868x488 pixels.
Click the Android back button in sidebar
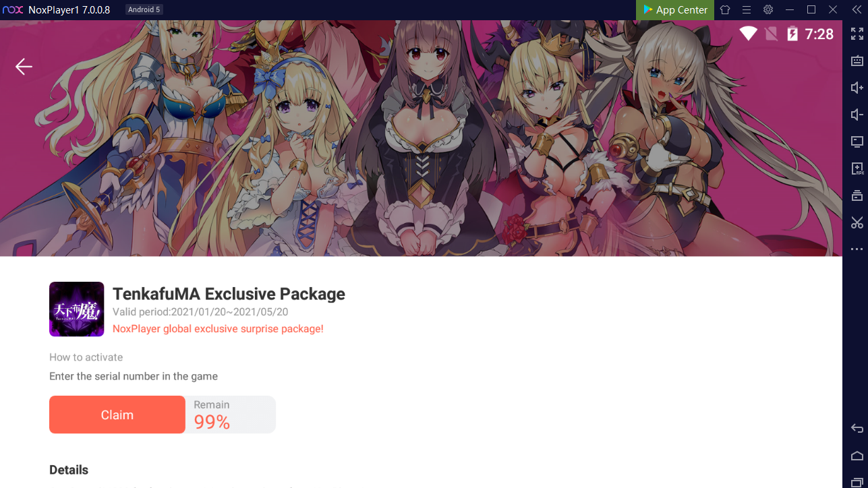[x=857, y=429]
